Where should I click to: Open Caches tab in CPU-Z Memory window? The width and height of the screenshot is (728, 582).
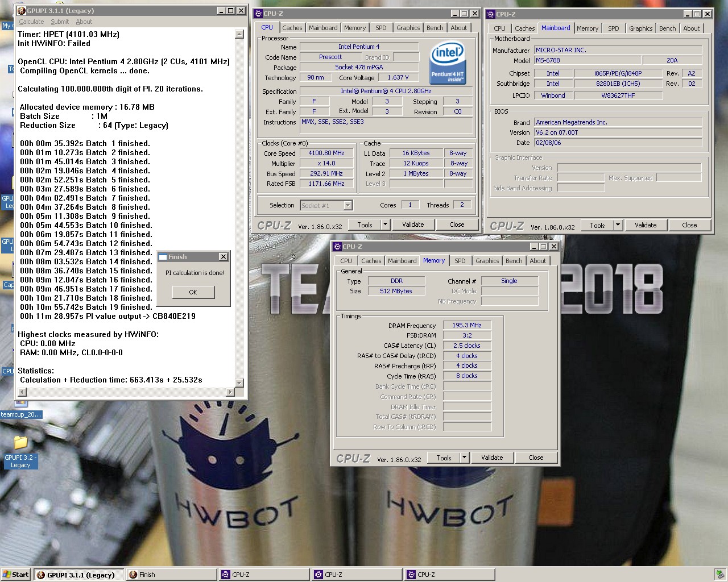coord(371,261)
